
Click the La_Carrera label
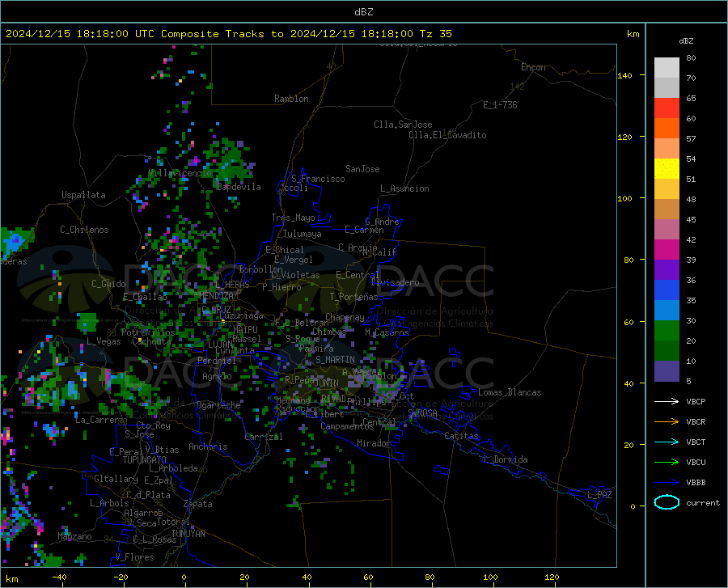pyautogui.click(x=99, y=420)
